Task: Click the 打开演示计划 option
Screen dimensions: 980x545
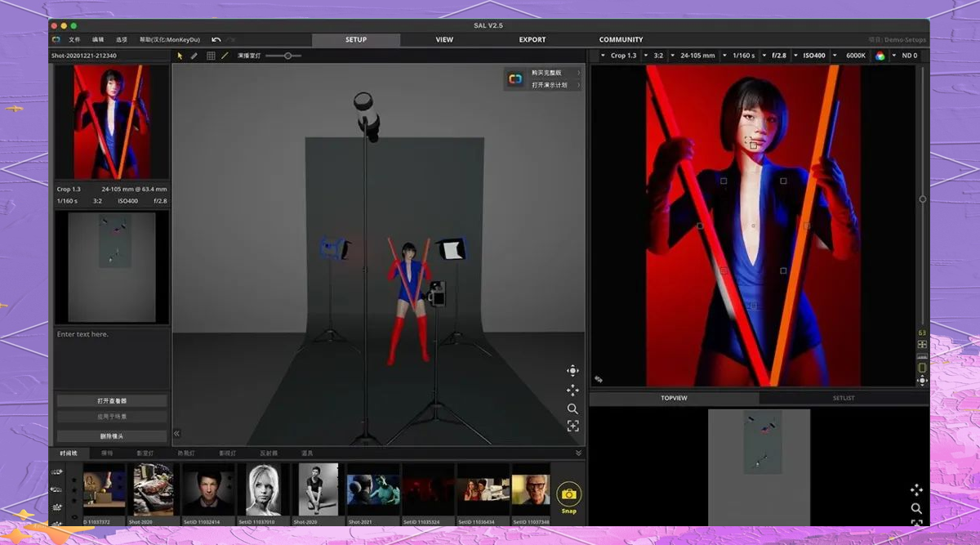Action: 550,85
